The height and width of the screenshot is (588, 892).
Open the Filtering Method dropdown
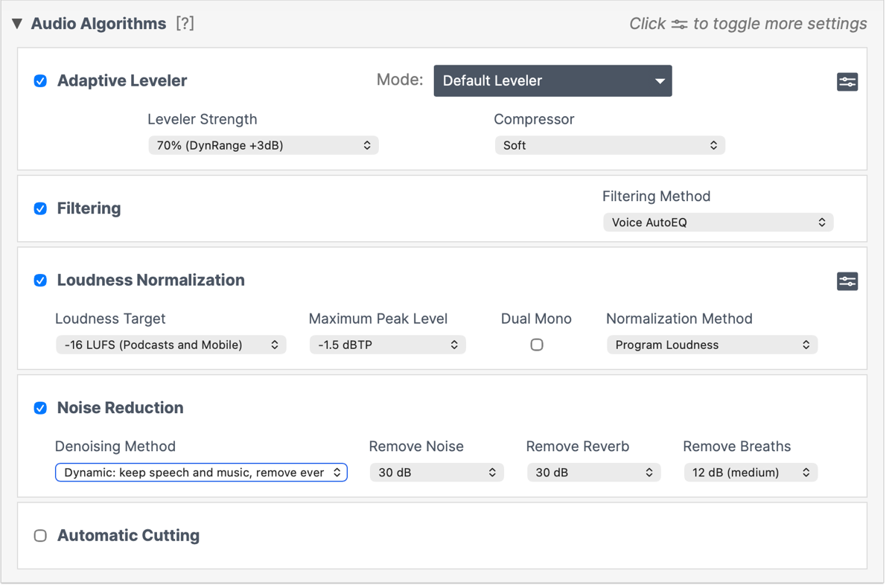click(718, 223)
